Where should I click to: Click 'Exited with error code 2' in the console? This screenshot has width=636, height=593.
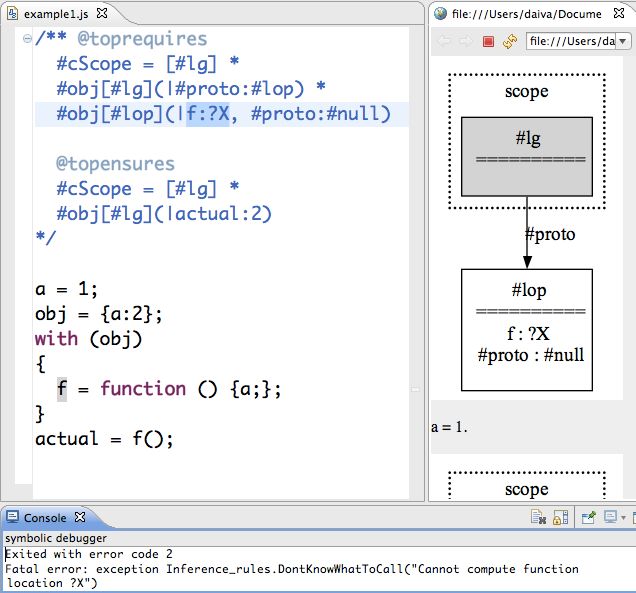89,554
